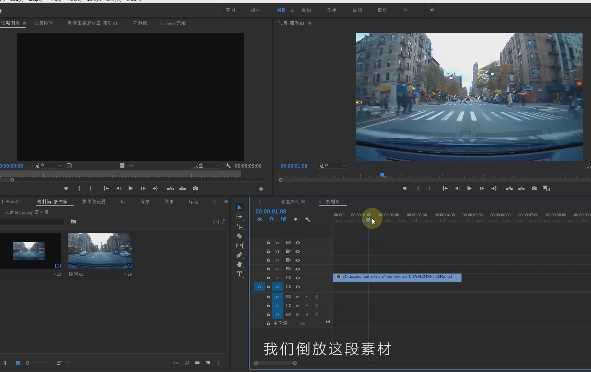Select the Type tool
Screen dimensions: 591x372
coord(239,274)
